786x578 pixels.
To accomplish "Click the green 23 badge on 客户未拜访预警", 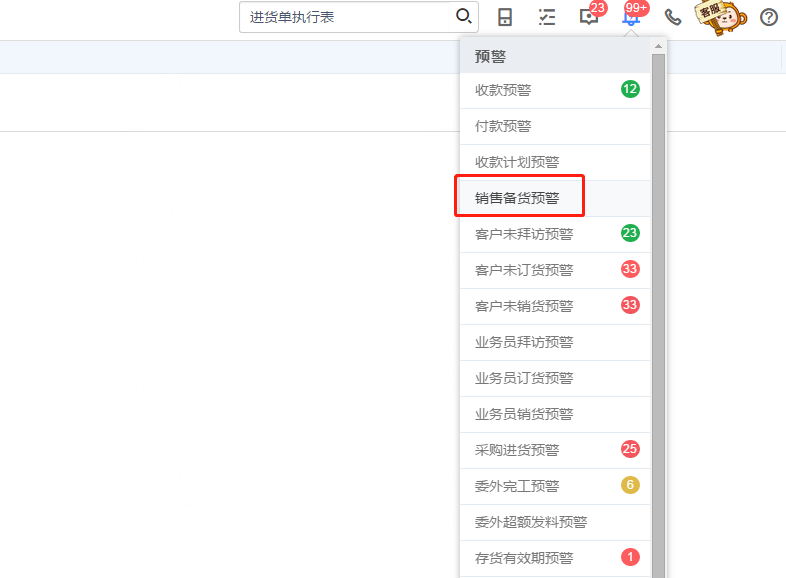I will [630, 233].
